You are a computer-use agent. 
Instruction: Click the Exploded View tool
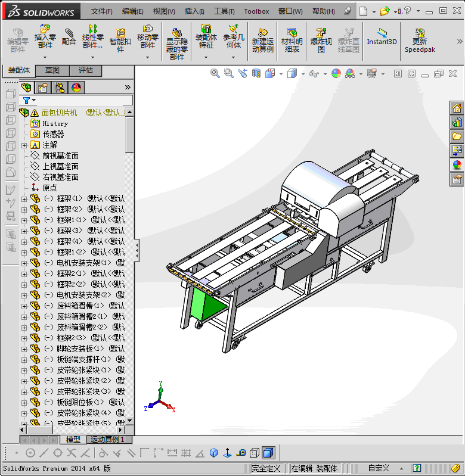321,40
